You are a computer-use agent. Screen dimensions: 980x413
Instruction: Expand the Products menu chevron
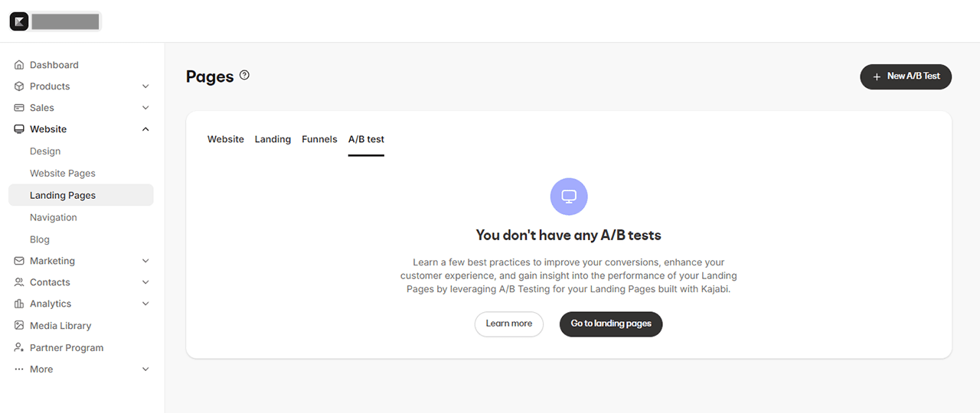click(x=145, y=86)
